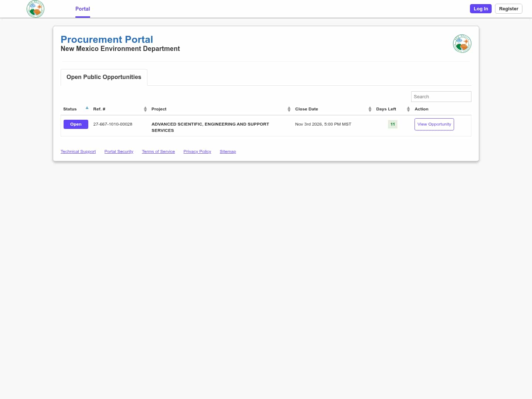Open the Terms of Service link
The width and height of the screenshot is (532, 399).
(158, 151)
